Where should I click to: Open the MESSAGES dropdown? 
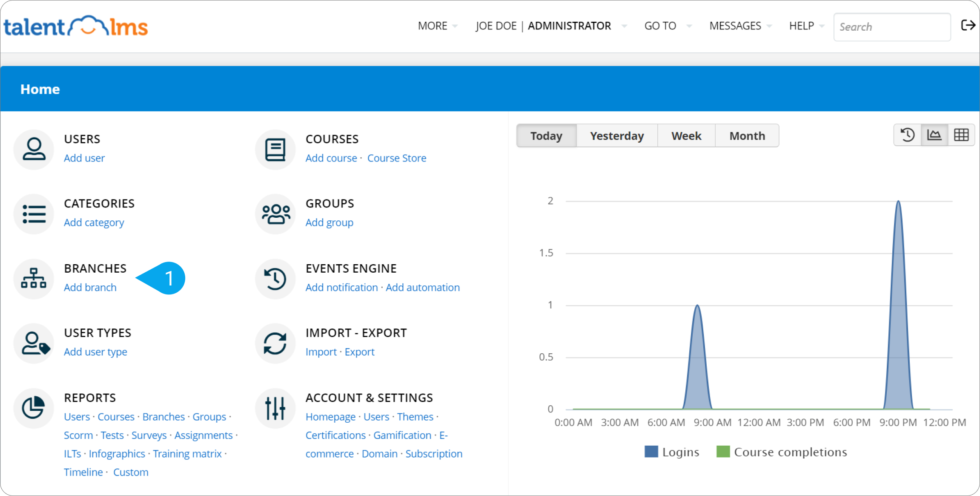click(740, 26)
